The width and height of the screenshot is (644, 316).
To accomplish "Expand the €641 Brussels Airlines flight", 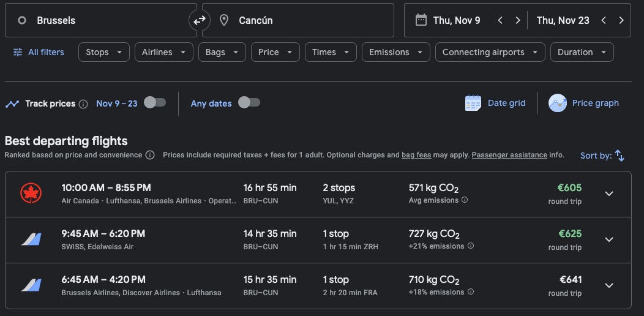I will (x=608, y=285).
